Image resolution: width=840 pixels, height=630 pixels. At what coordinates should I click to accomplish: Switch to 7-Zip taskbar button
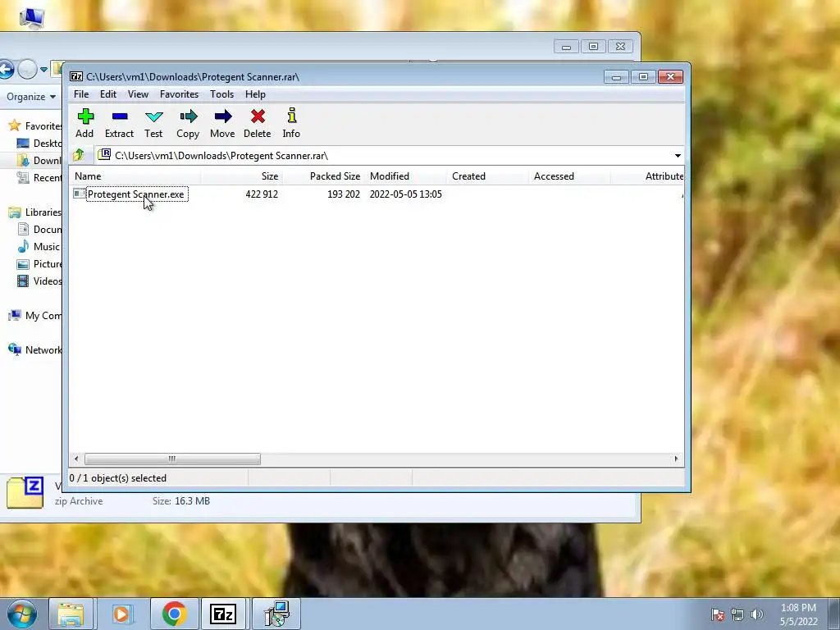coord(223,614)
